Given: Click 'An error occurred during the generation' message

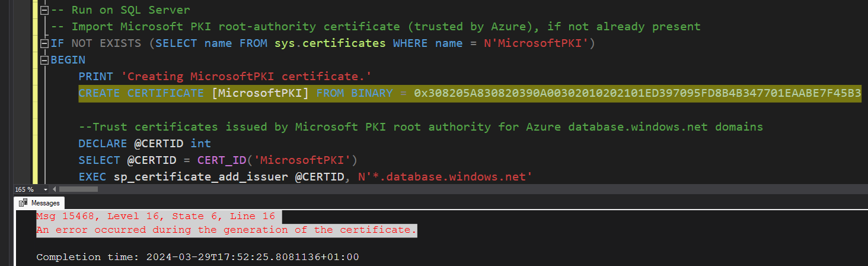Looking at the screenshot, I should pos(226,230).
